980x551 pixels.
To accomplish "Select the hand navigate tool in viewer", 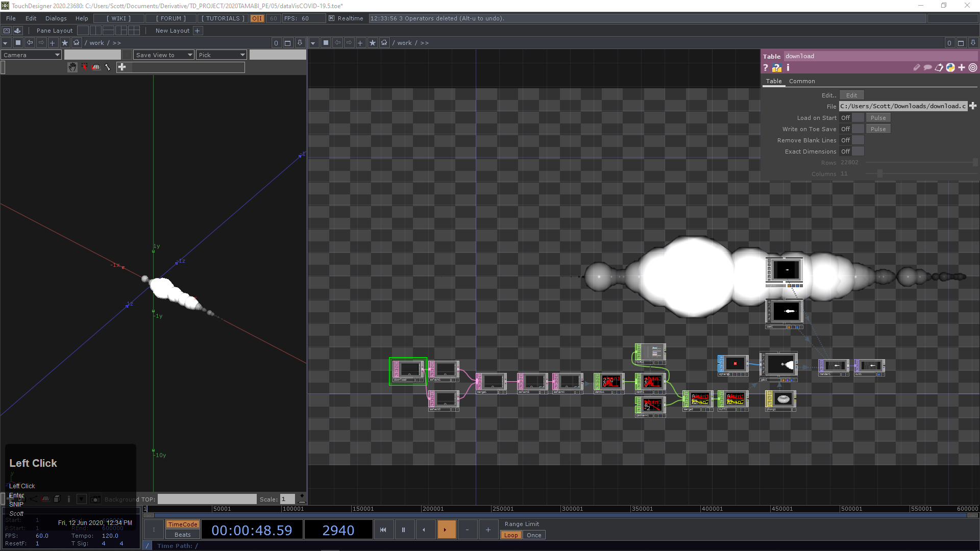I will pyautogui.click(x=72, y=67).
